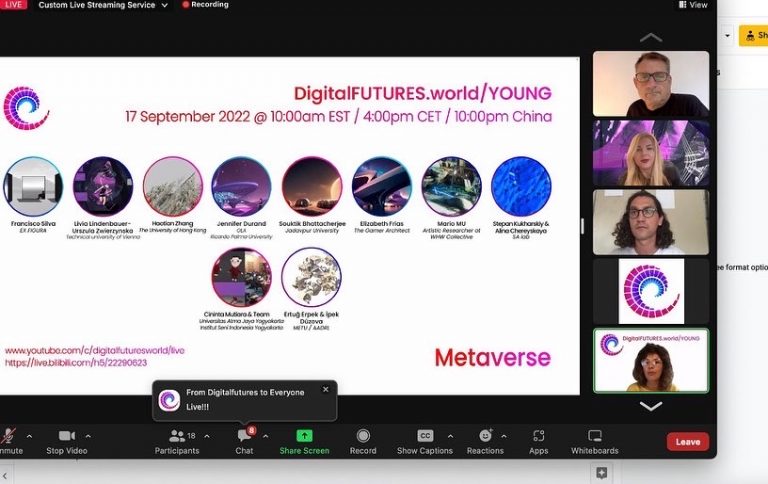Click the '17 September 2022' date line
Viewport: 768px width, 484px height.
(338, 117)
